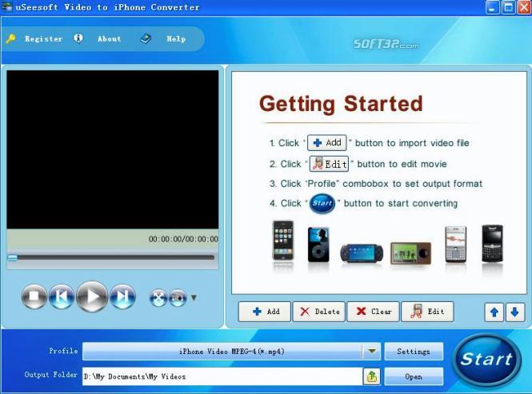Click the Output Folder path field
Image resolution: width=532 pixels, height=394 pixels.
(222, 376)
